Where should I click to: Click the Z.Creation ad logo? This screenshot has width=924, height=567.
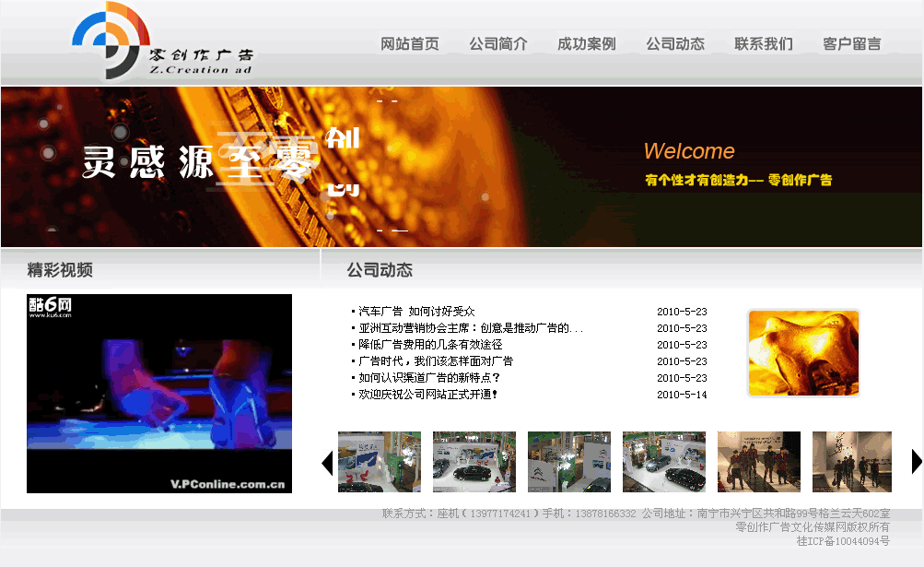tap(162, 42)
